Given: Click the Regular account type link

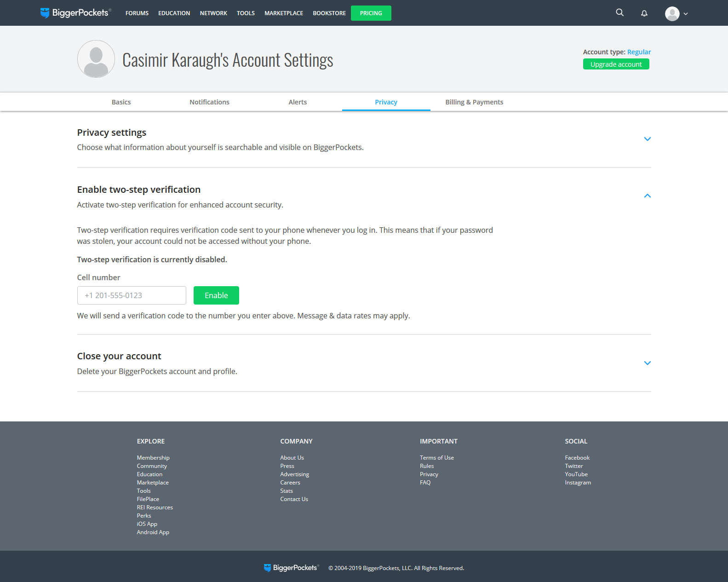Looking at the screenshot, I should pos(639,52).
